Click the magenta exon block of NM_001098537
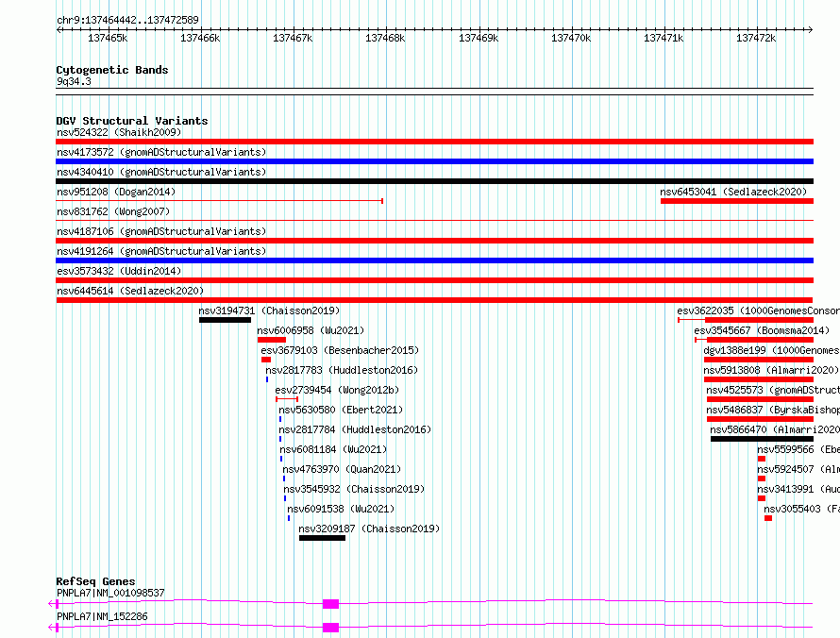Screen dimensions: 840x638 coord(330,604)
